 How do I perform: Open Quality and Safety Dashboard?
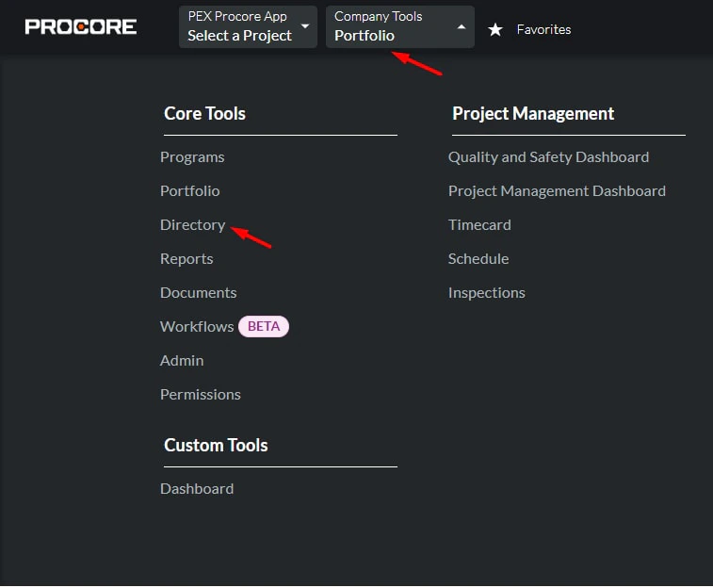coord(548,157)
